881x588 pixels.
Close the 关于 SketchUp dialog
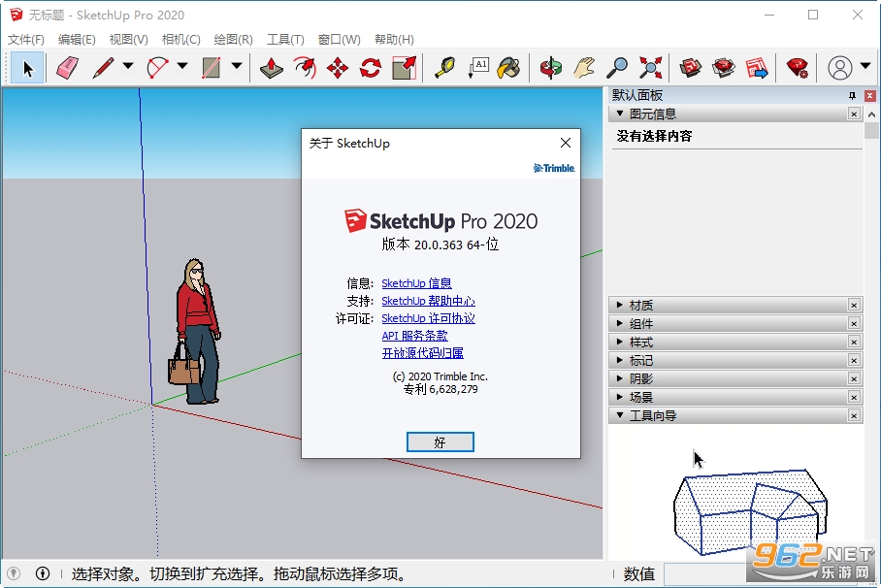pos(566,143)
